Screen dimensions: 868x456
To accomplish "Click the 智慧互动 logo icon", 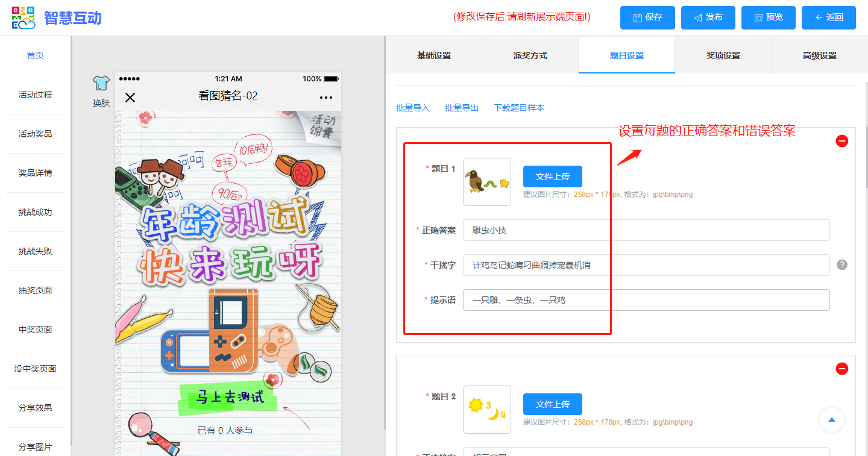I will coord(24,17).
